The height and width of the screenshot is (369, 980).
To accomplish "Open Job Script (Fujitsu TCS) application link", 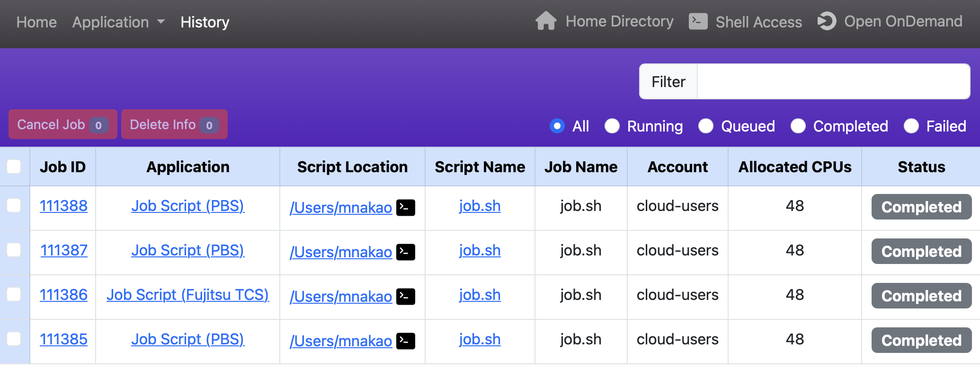I will (x=187, y=295).
